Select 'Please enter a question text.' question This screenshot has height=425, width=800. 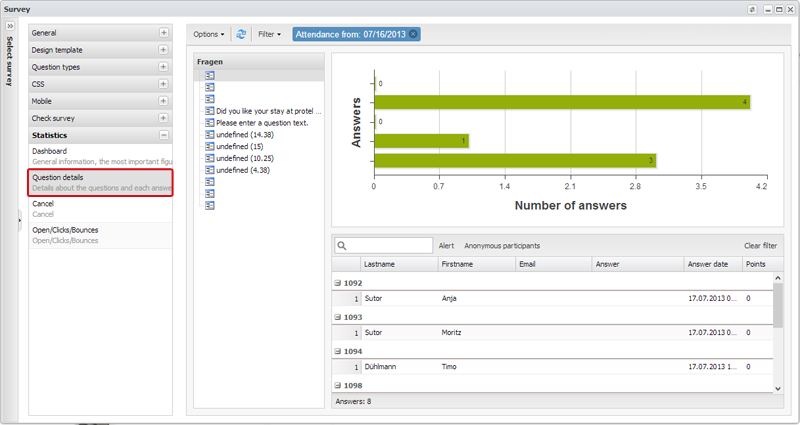click(x=262, y=122)
